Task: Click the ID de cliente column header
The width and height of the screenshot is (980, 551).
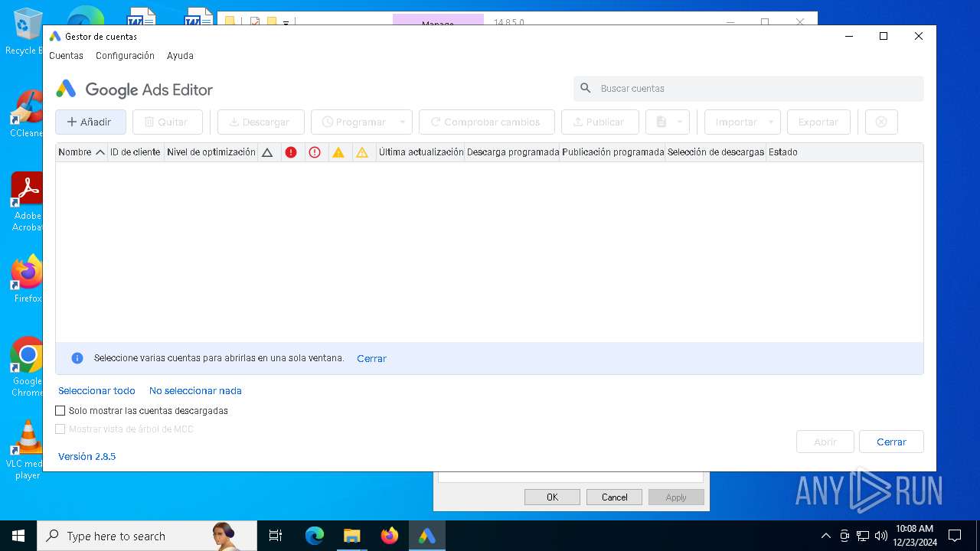Action: tap(135, 152)
